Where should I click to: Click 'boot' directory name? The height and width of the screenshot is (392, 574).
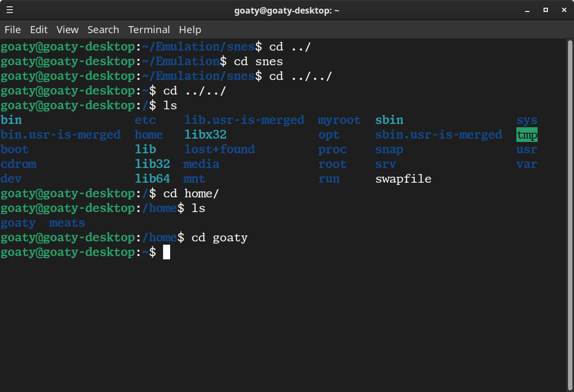pos(14,150)
